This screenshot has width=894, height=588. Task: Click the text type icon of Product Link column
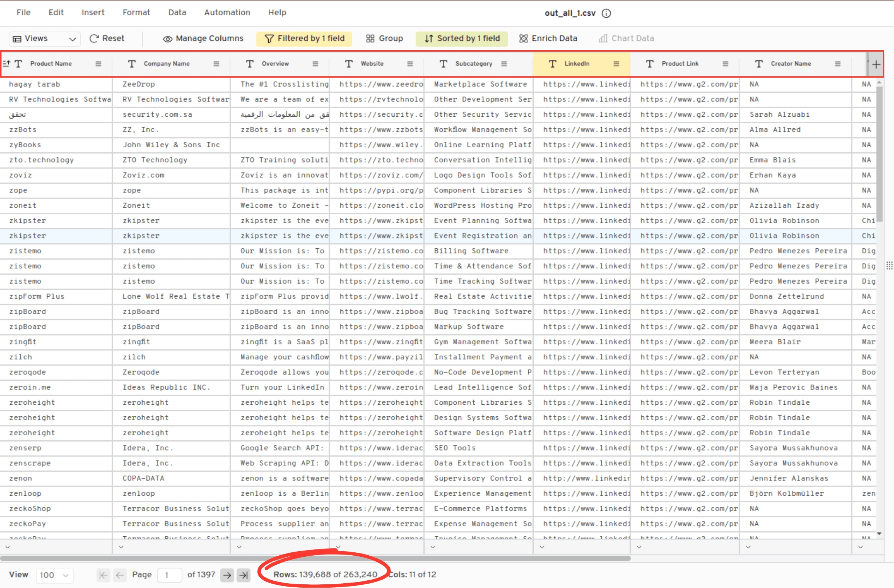(x=649, y=64)
